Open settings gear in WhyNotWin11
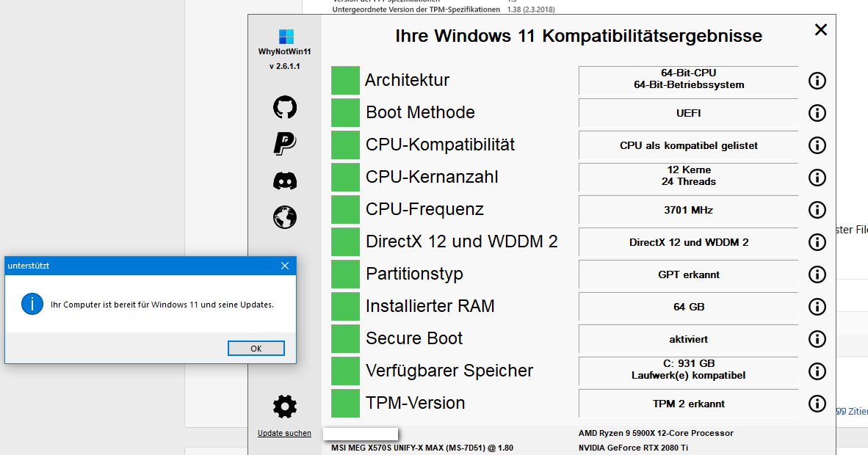 [x=284, y=407]
